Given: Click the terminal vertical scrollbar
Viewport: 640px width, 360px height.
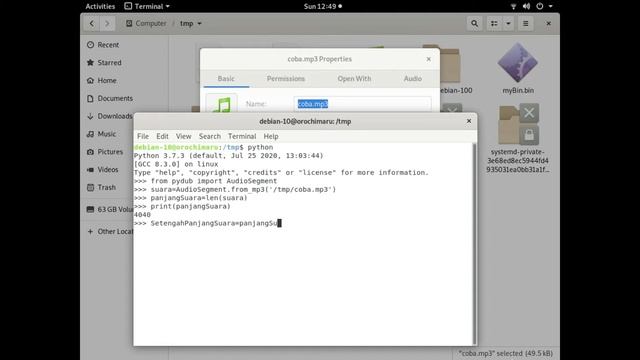Looking at the screenshot, I should (474, 244).
